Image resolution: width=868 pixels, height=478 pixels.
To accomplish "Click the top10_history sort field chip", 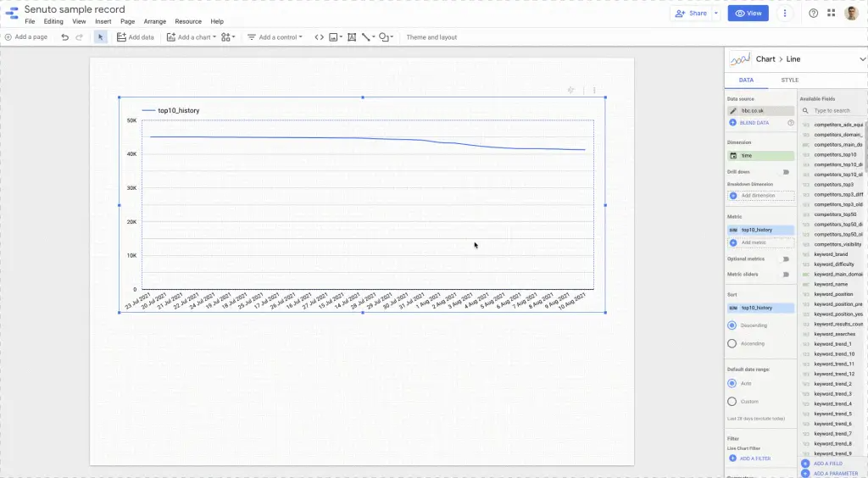I will (x=760, y=308).
